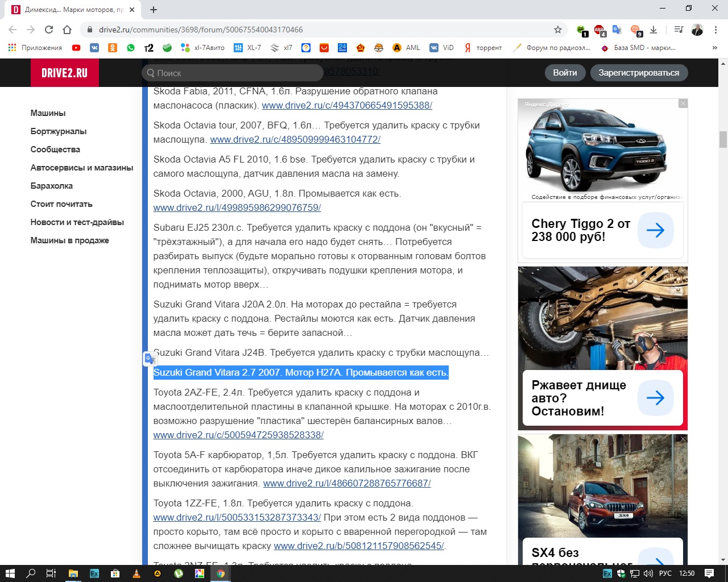Open the Приложения apps bookmark
Viewport: 728px width, 582px height.
[x=35, y=48]
